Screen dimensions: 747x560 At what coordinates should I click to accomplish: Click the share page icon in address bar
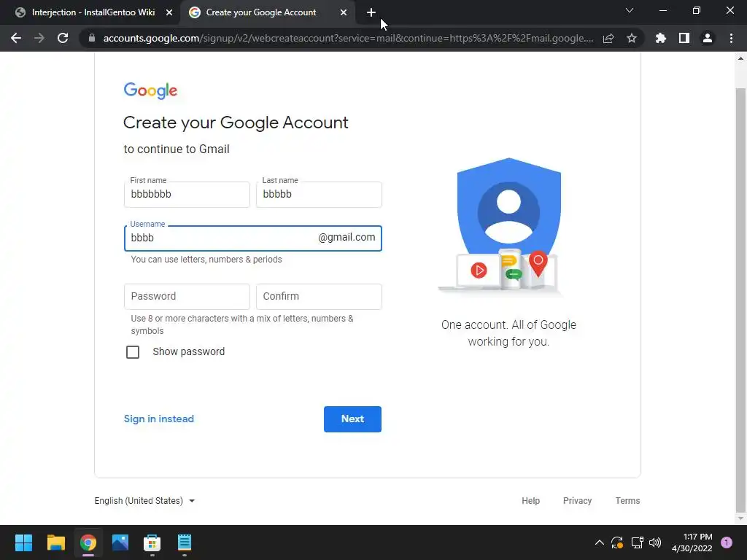[608, 38]
